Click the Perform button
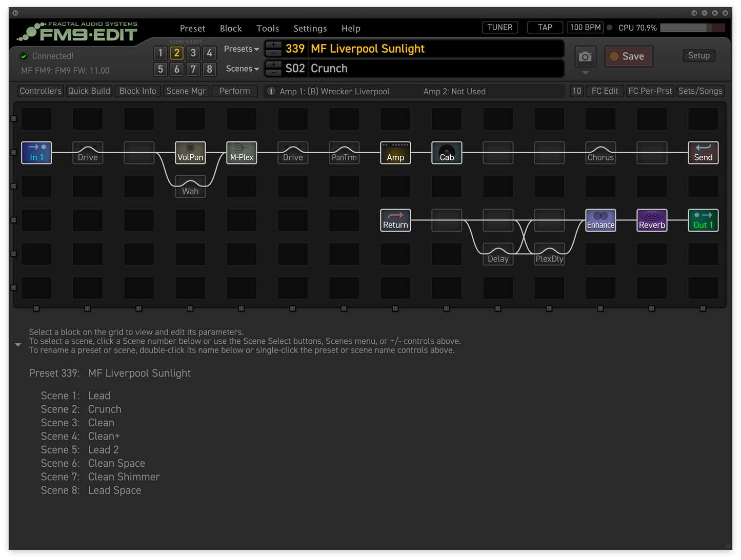This screenshot has width=741, height=560. [234, 91]
